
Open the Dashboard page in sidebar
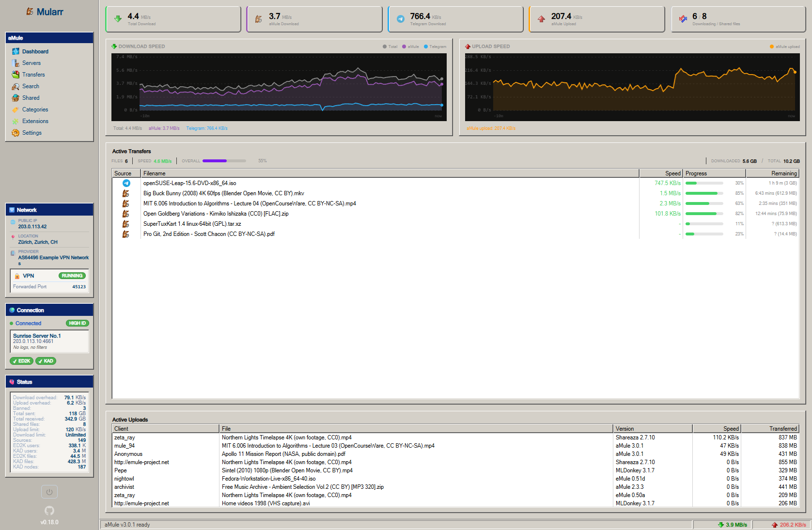35,51
